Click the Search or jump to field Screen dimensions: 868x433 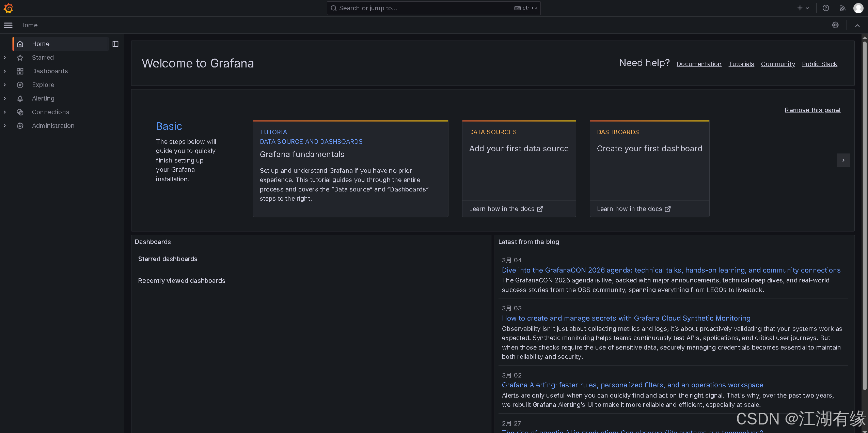(x=433, y=8)
